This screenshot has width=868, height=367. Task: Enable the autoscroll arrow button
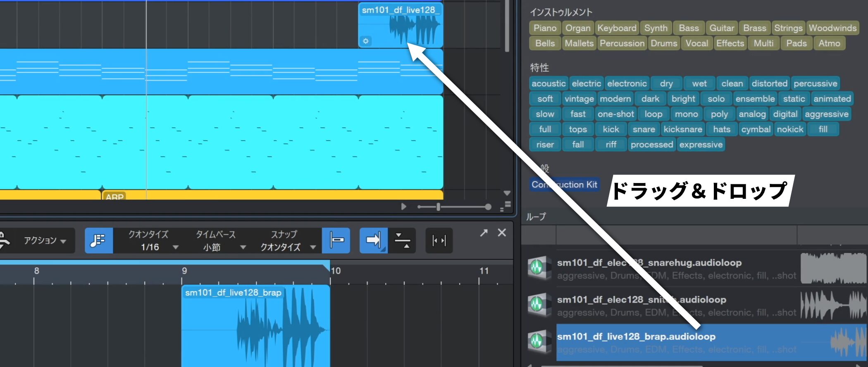373,240
